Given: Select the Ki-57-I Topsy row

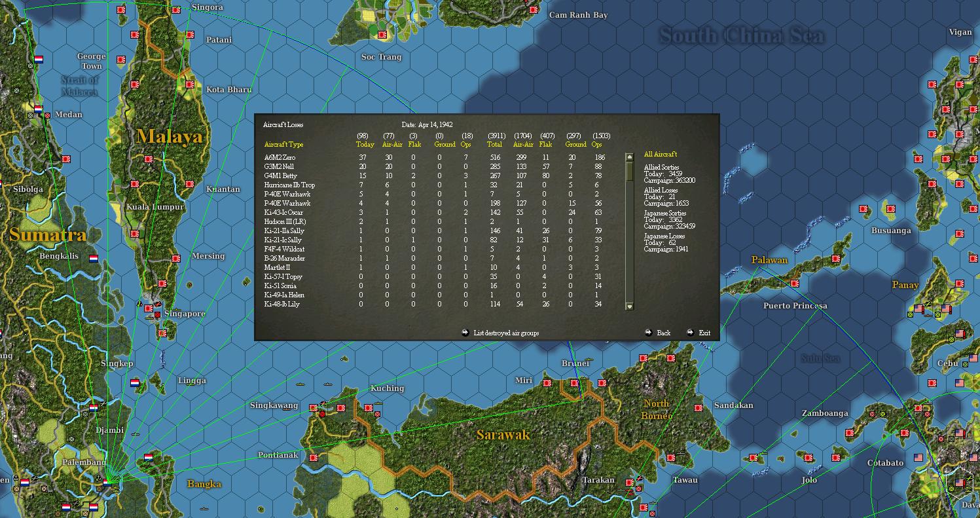Looking at the screenshot, I should click(x=434, y=276).
